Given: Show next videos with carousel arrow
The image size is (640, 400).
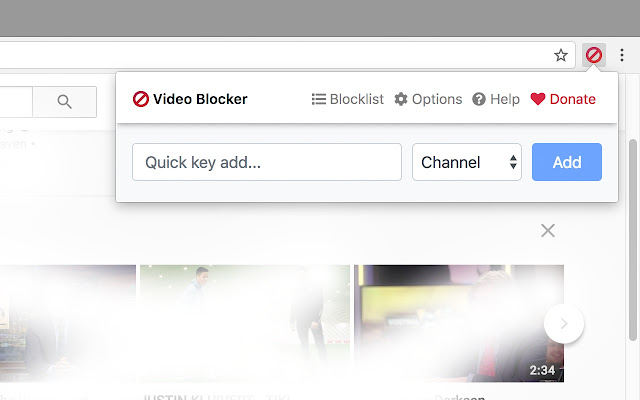Looking at the screenshot, I should coord(564,324).
